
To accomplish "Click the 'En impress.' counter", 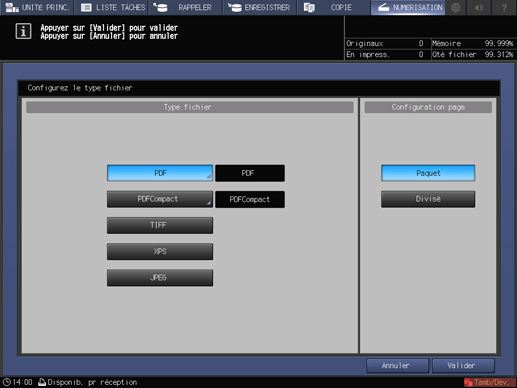I will tap(385, 54).
